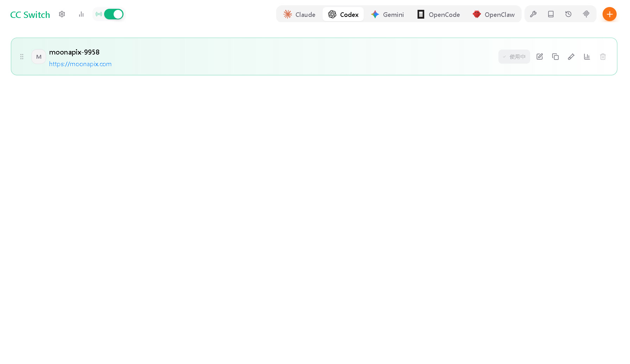
Task: Click the M avatar of moonapix-9958
Action: click(x=39, y=57)
